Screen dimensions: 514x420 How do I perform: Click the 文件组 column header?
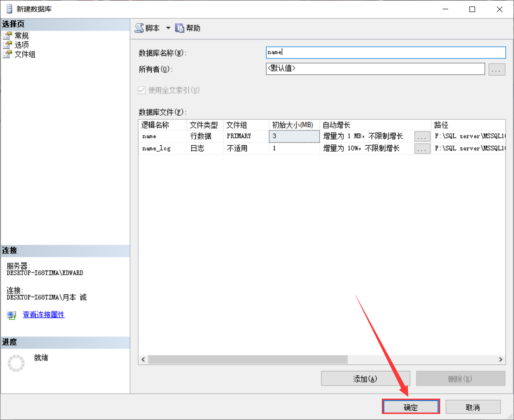click(x=246, y=125)
